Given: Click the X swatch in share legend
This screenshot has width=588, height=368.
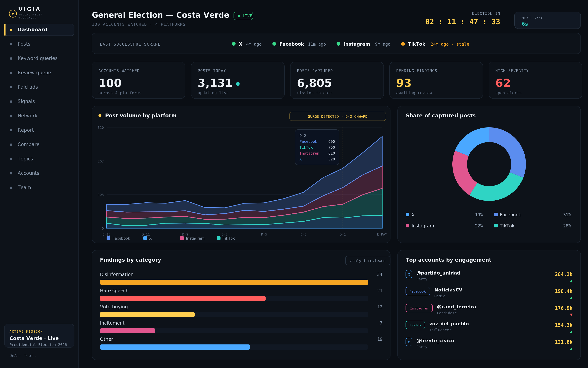Looking at the screenshot, I should coord(408,215).
